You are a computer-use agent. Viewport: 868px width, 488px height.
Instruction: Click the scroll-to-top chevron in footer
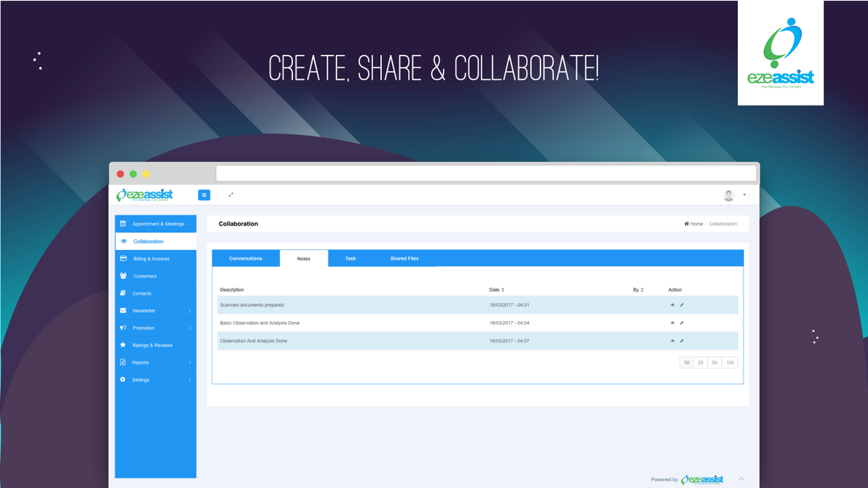pyautogui.click(x=741, y=479)
